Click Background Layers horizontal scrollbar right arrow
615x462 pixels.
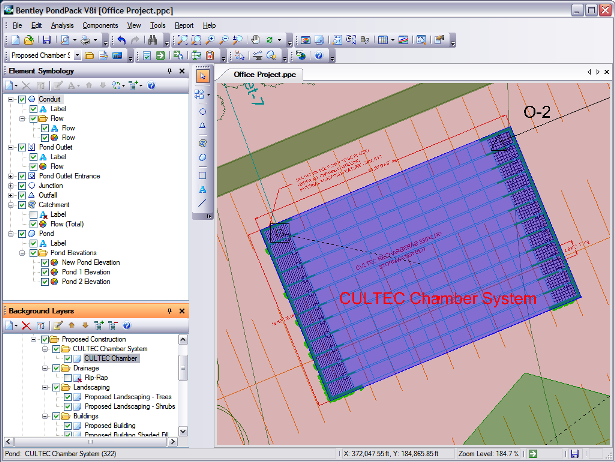[173, 442]
